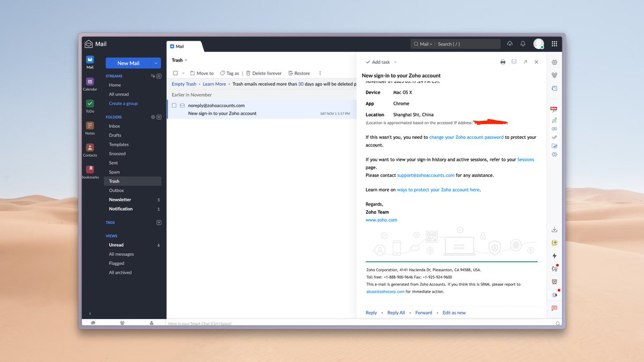Click Reply All below the email
This screenshot has width=644, height=362.
pyautogui.click(x=396, y=313)
